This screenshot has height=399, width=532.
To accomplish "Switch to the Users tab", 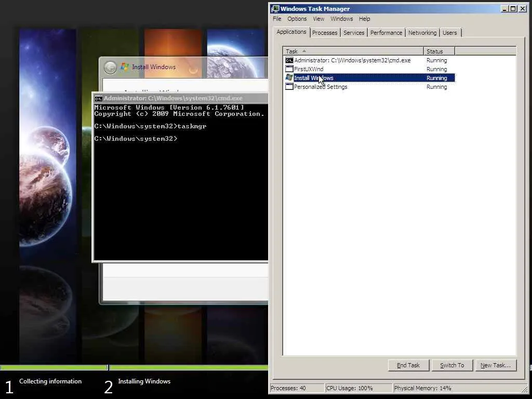I will 449,33.
